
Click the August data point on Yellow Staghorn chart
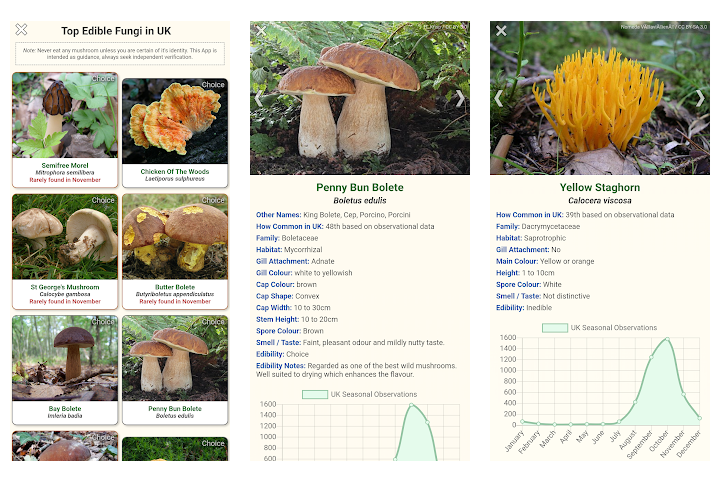point(635,402)
